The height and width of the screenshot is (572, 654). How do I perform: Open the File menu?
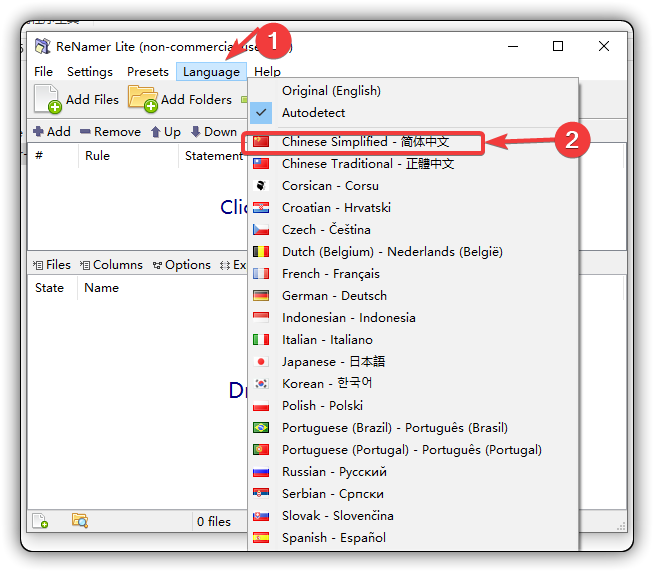pos(43,72)
